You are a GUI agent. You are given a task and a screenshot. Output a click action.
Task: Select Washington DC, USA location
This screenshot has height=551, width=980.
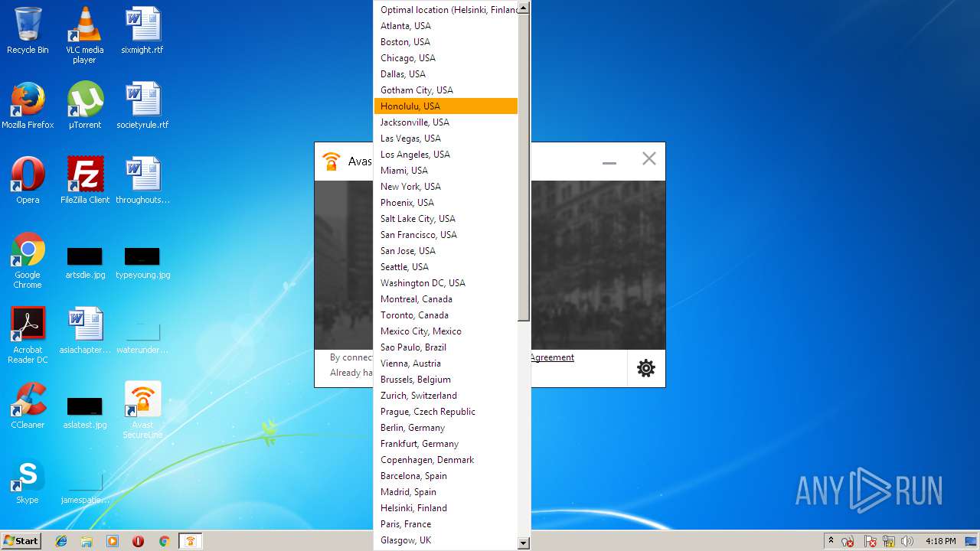(446, 283)
